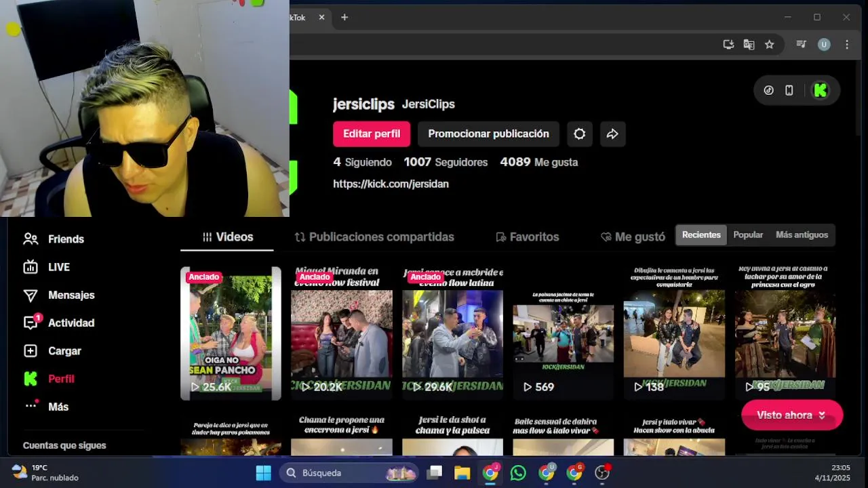
Task: Open Task View on the taskbar
Action: [435, 472]
